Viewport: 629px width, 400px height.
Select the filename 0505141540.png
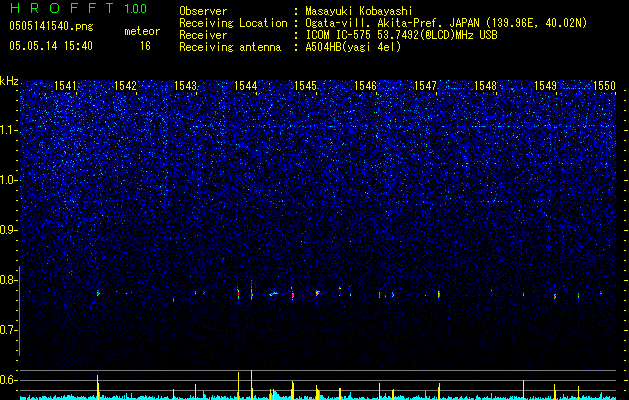pos(51,27)
